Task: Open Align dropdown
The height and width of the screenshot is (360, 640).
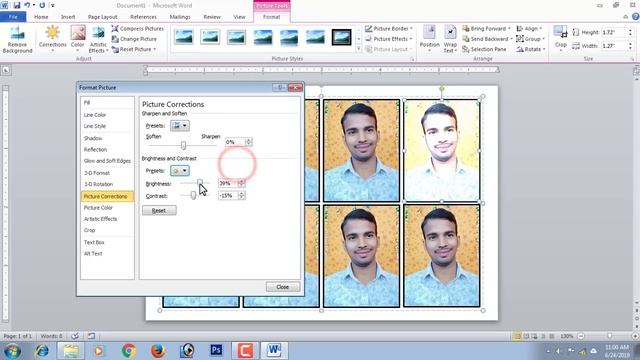Action: click(x=529, y=29)
